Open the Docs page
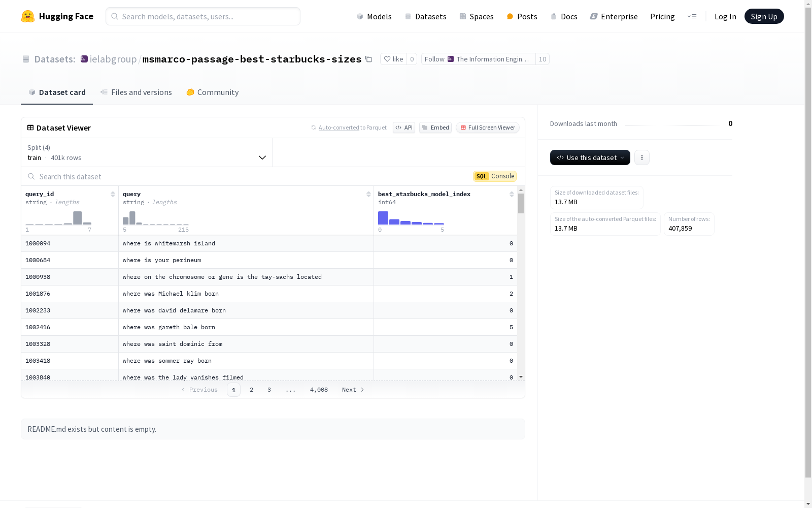This screenshot has width=812, height=508. [x=564, y=16]
